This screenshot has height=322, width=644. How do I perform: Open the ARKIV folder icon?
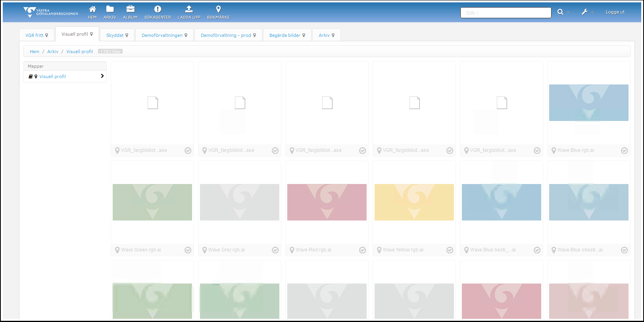110,9
